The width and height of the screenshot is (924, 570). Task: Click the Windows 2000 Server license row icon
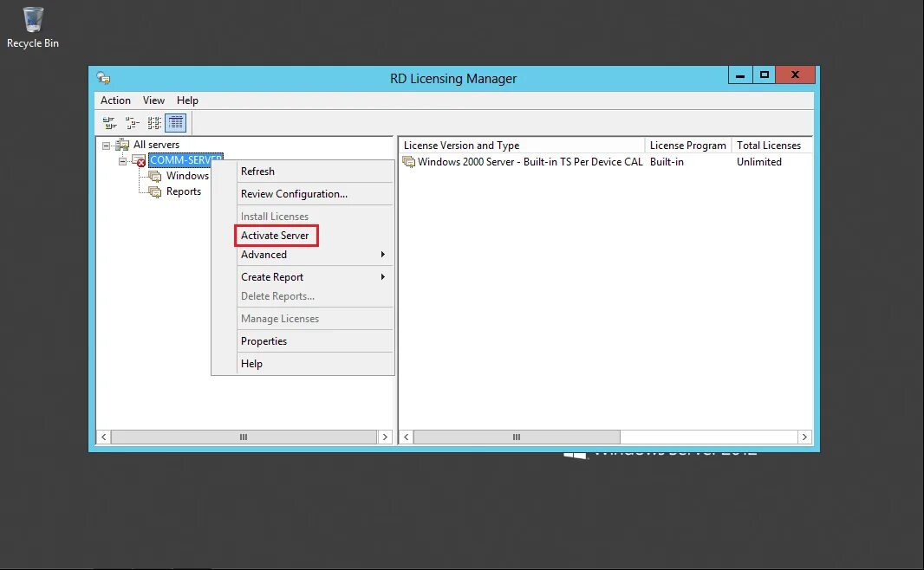[408, 162]
